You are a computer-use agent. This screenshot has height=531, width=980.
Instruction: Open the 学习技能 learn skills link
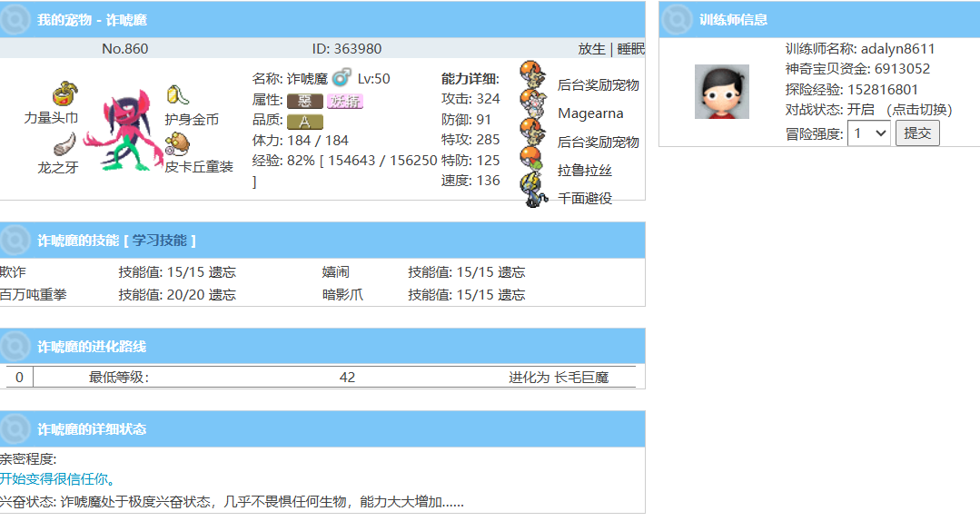[x=159, y=241]
